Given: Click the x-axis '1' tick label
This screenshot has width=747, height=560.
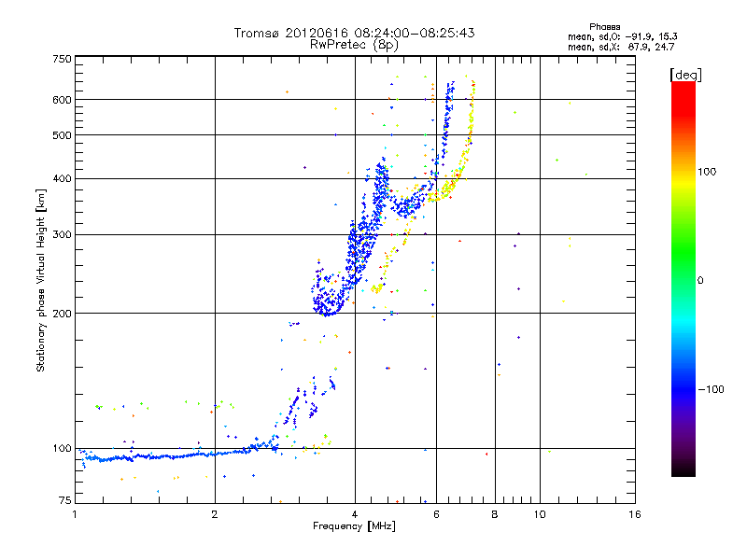Looking at the screenshot, I should click(75, 514).
